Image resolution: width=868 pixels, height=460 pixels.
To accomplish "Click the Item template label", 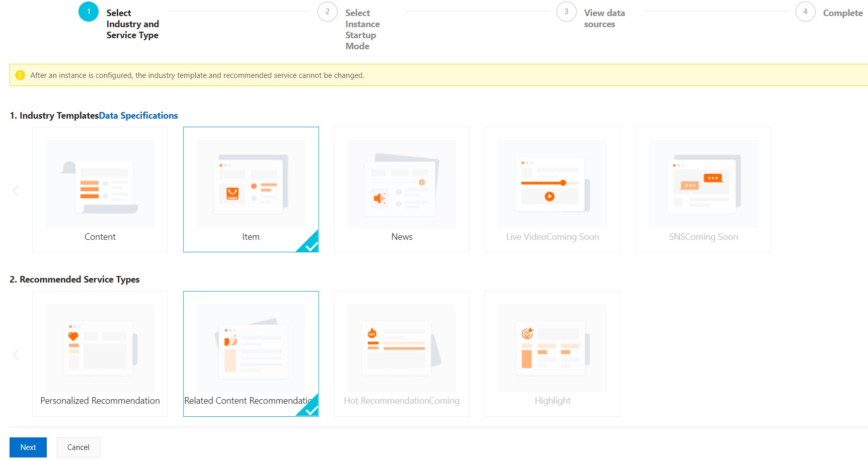I will 251,237.
